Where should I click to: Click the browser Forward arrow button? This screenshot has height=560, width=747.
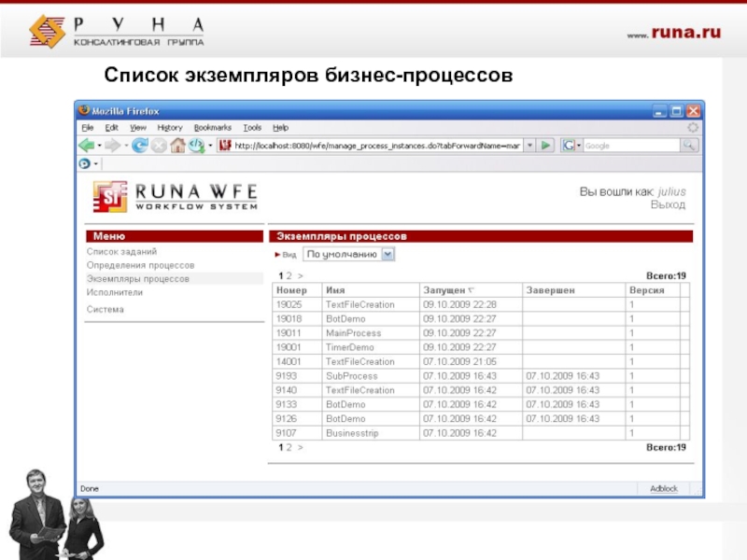click(112, 146)
